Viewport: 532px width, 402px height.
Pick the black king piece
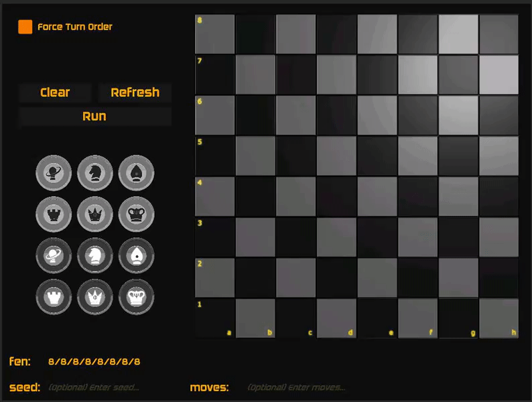[x=136, y=214]
